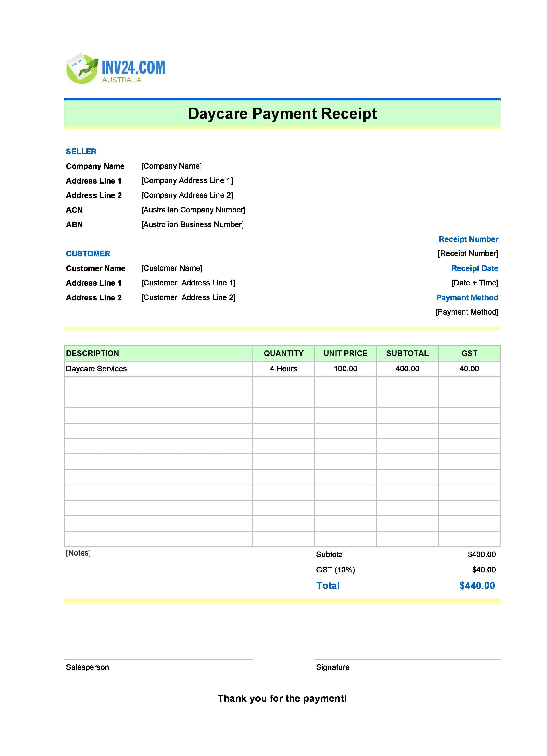Screen dimensions: 547x756
Task: Select the [Australian Business Number] placeholder
Action: [193, 225]
